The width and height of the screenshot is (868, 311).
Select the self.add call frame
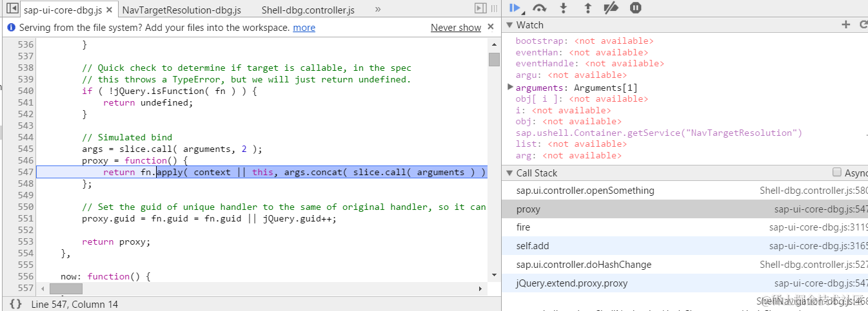685,246
